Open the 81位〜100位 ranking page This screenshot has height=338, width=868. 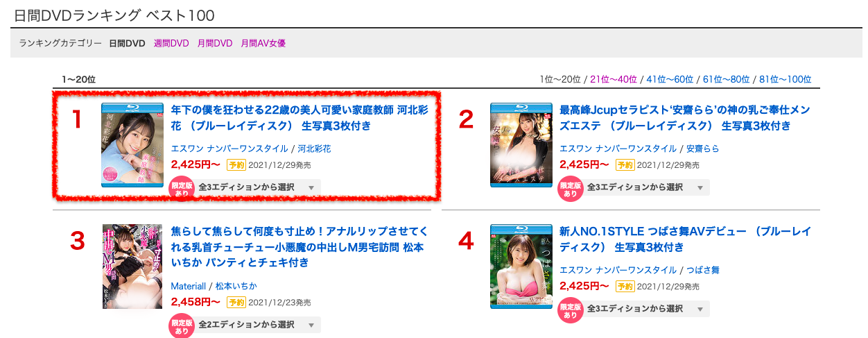click(785, 79)
